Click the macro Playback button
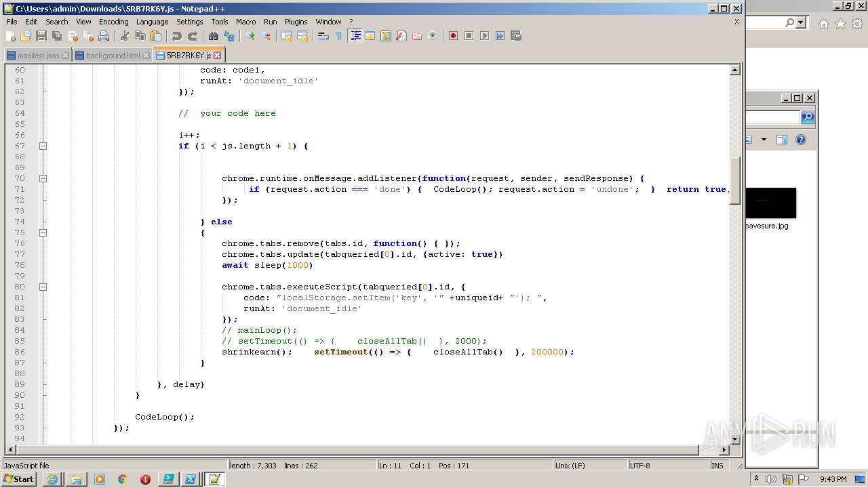 point(484,36)
